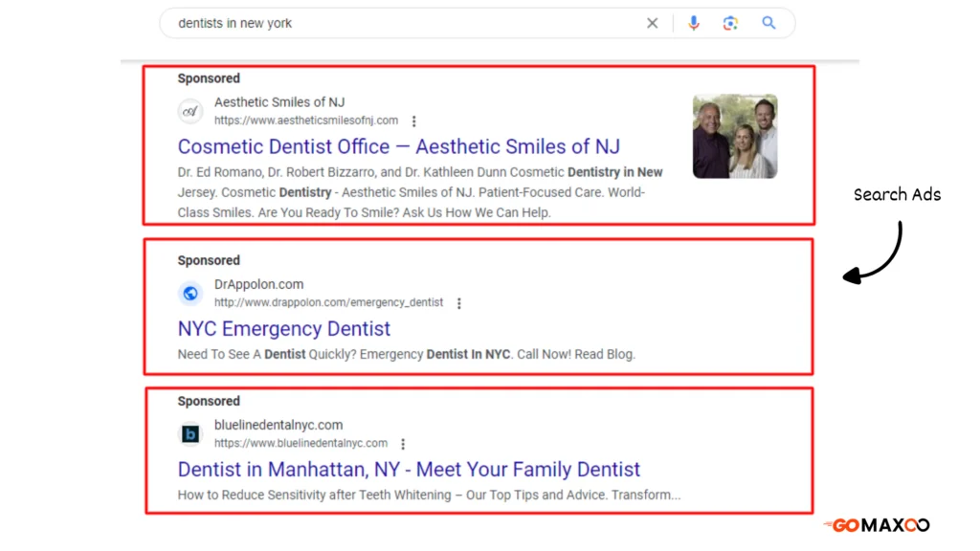Click the DrAppolon.com globe favicon

pyautogui.click(x=190, y=293)
